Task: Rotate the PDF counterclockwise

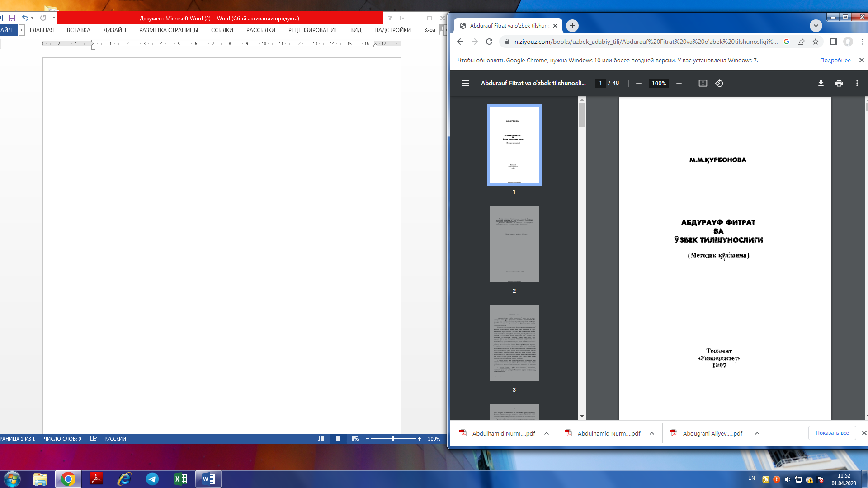Action: 719,83
